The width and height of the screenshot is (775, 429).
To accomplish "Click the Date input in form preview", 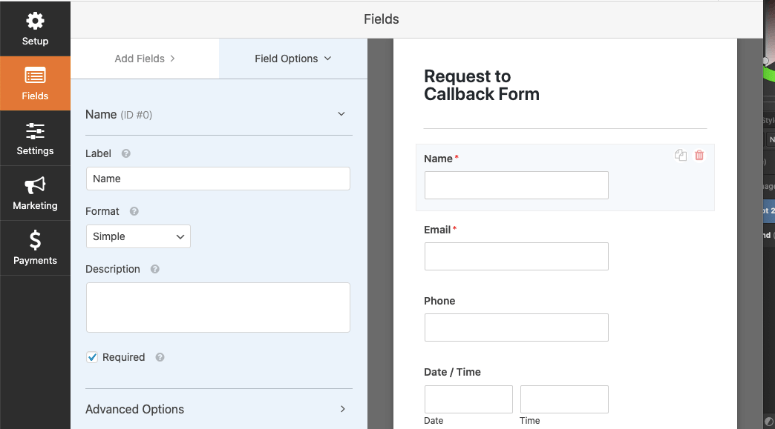I will 469,399.
